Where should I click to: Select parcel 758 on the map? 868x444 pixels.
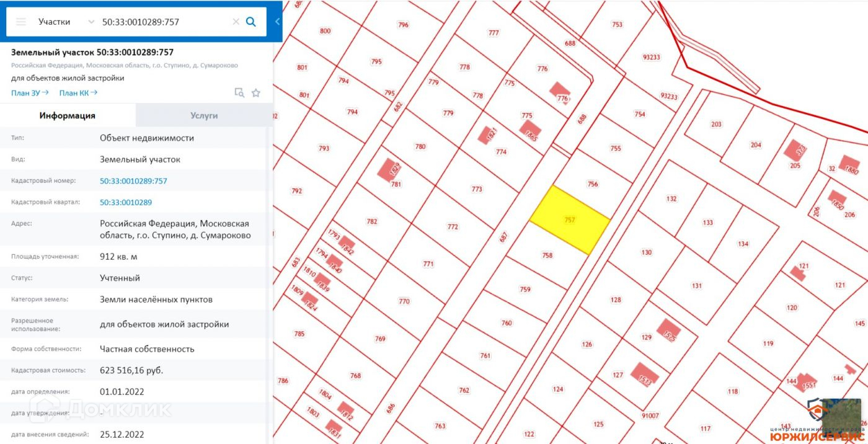547,255
